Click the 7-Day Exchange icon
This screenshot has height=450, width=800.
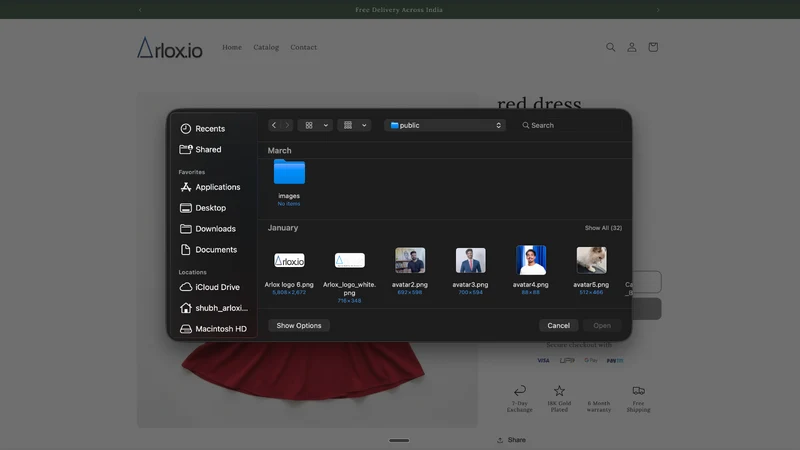(519, 391)
